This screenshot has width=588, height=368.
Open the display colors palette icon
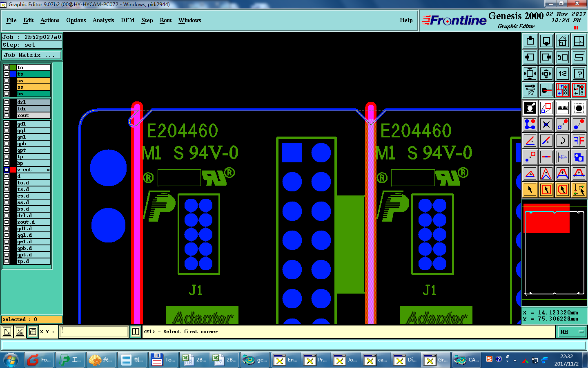(530, 90)
